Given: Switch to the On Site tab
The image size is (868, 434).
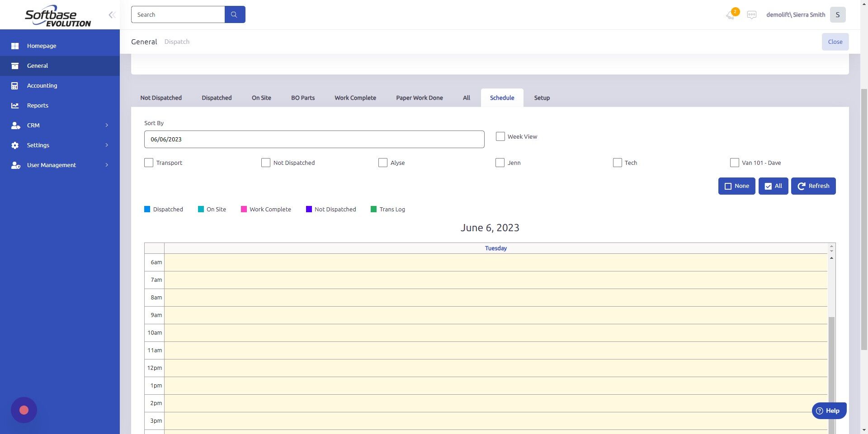Looking at the screenshot, I should pos(261,98).
